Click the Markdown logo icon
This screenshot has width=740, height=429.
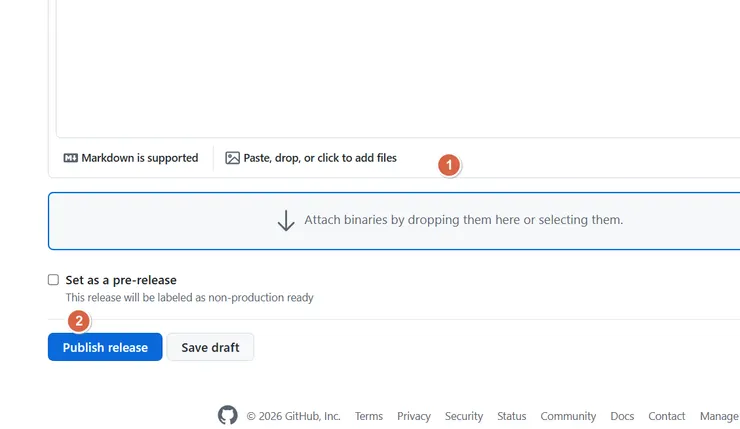(x=71, y=158)
